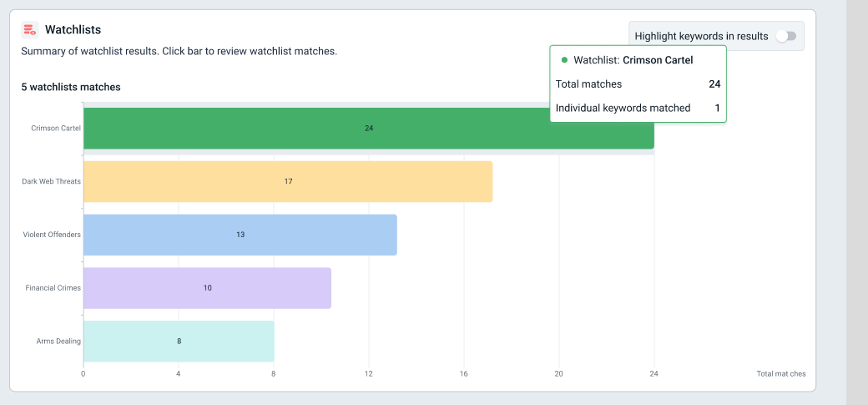Click the Watchlists header icon
This screenshot has height=405, width=868.
[30, 30]
